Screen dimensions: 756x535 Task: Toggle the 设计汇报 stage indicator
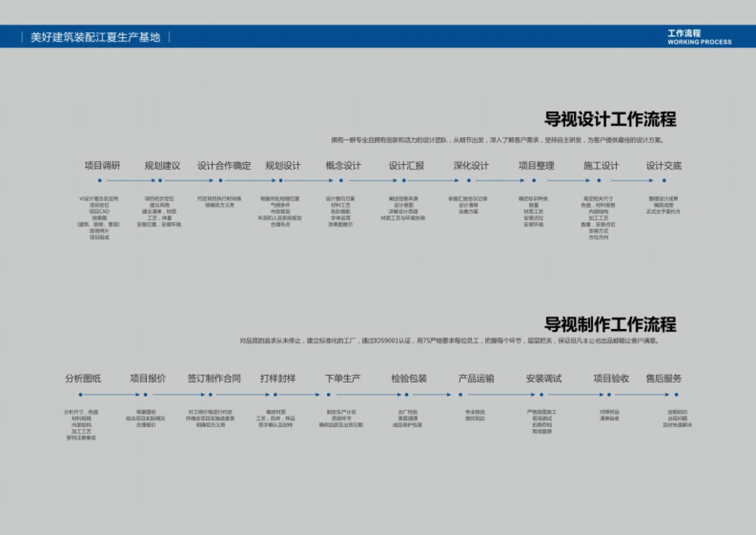[x=403, y=180]
